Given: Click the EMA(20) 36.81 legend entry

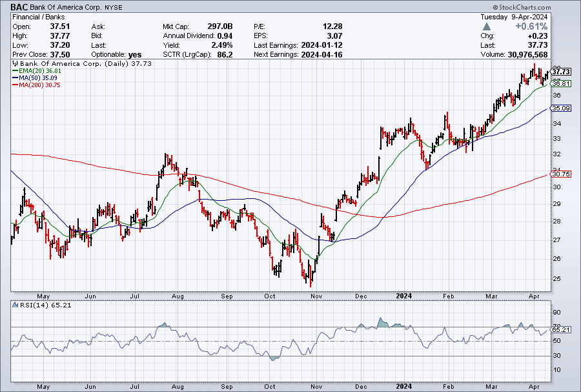Looking at the screenshot, I should coord(37,71).
